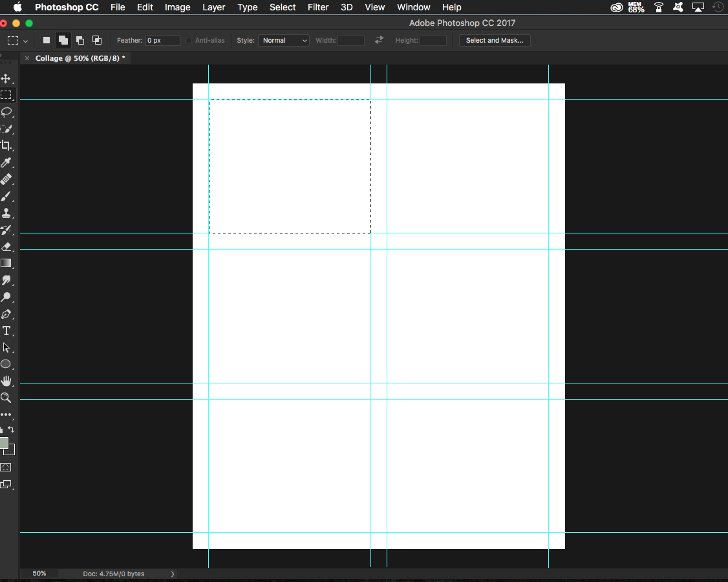Viewport: 728px width, 582px height.
Task: Select the Brush tool
Action: [x=6, y=196]
